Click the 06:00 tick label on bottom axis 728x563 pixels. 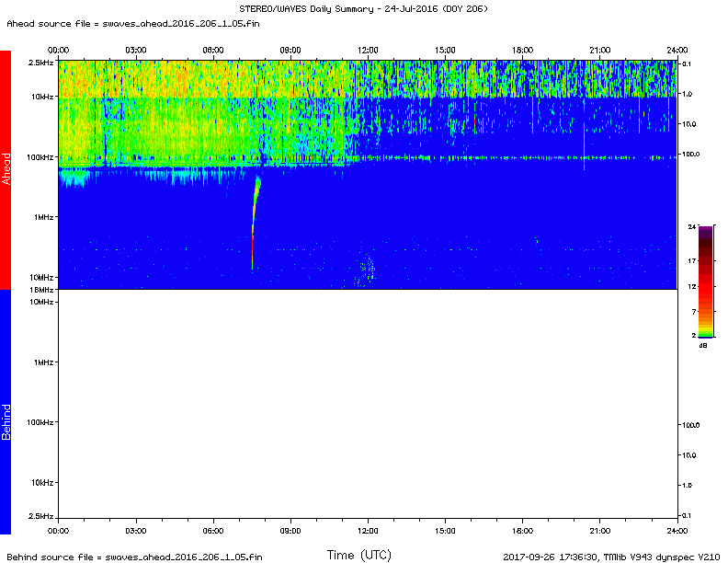(213, 531)
